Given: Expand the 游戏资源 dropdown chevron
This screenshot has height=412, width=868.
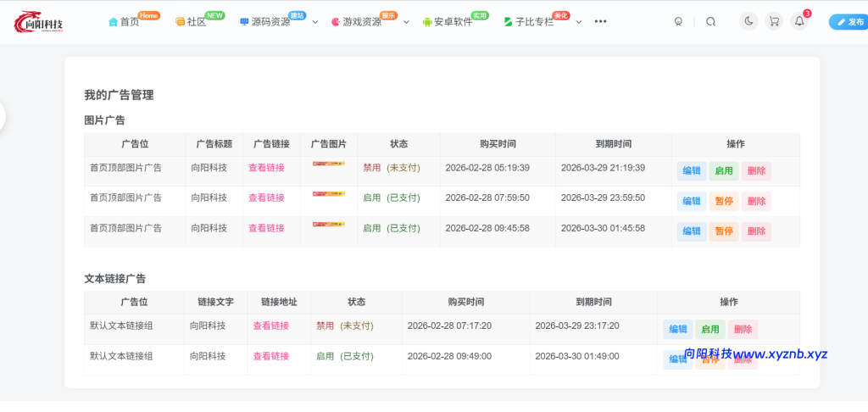Looking at the screenshot, I should [x=406, y=22].
